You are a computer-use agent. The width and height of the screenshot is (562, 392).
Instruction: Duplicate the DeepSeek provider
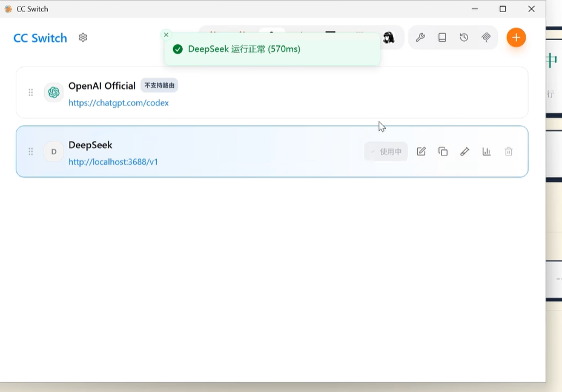tap(443, 151)
